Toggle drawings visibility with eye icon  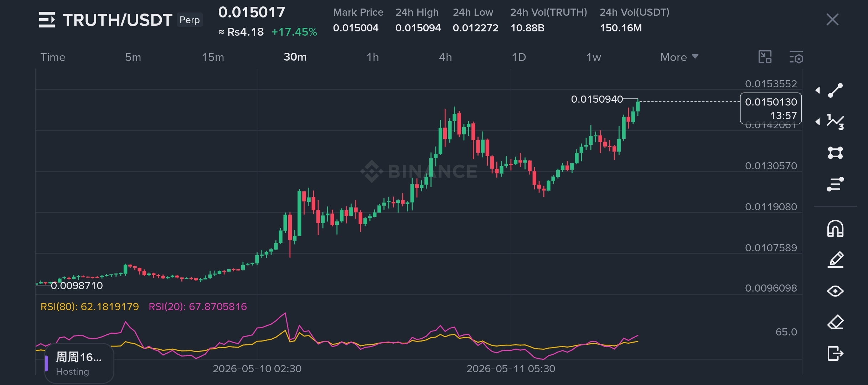click(835, 291)
